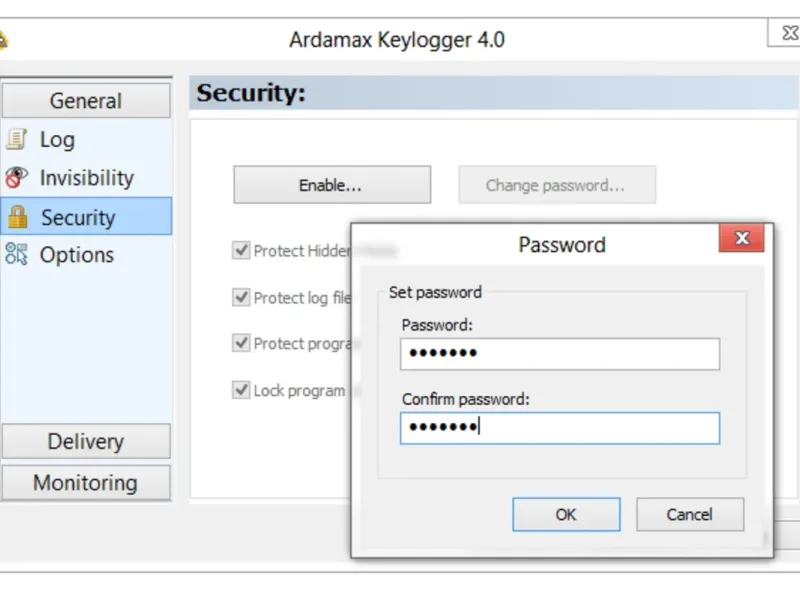Select Invisibility in the sidebar
The height and width of the screenshot is (600, 800).
pos(86,178)
